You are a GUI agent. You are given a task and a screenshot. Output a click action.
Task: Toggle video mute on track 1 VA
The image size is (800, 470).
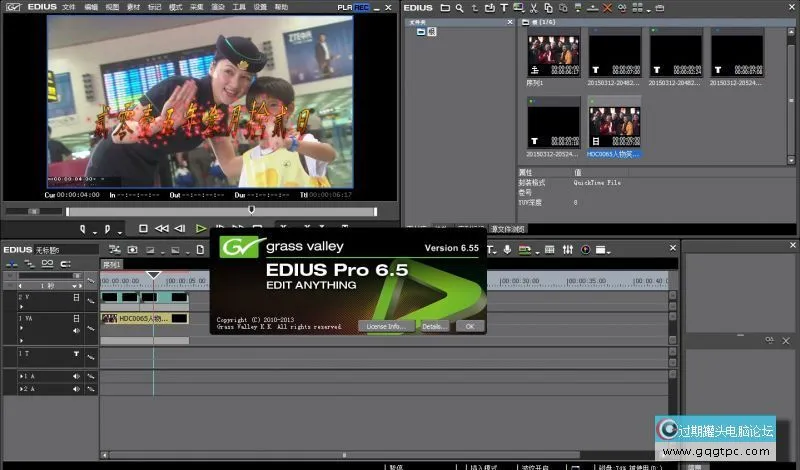click(76, 318)
